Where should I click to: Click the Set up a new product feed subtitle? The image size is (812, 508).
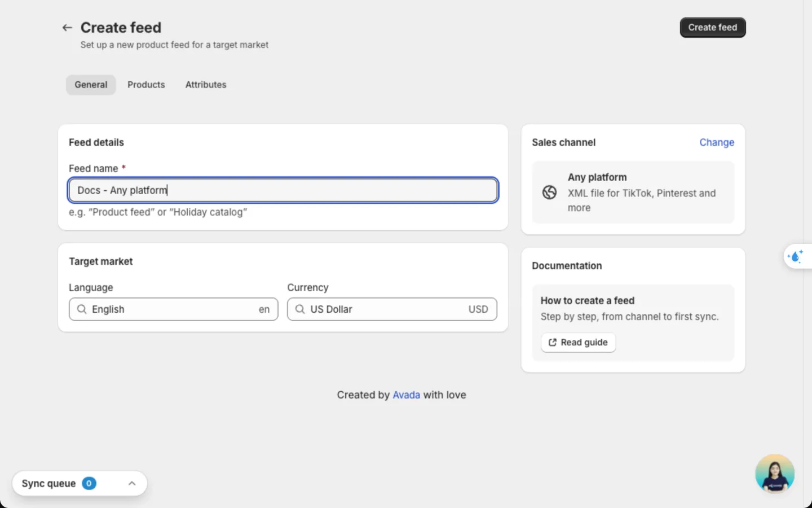[x=174, y=45]
